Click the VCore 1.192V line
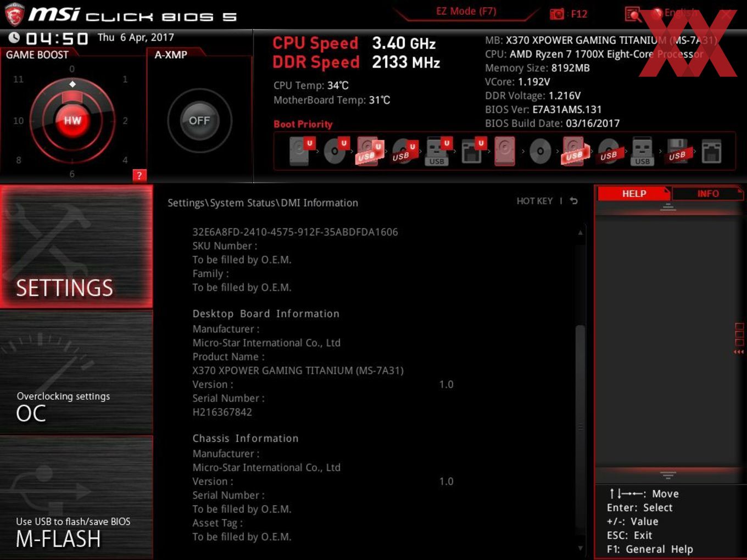This screenshot has width=747, height=560. click(x=517, y=82)
